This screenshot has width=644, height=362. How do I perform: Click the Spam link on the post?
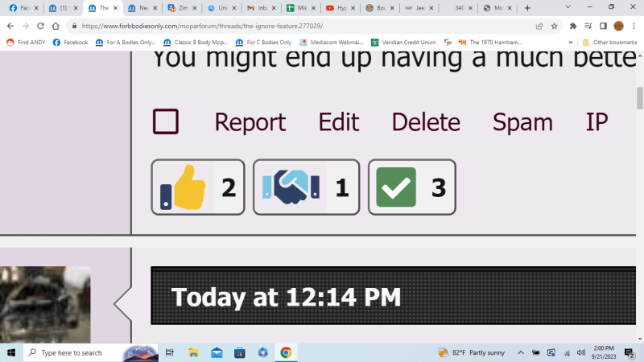tap(522, 122)
